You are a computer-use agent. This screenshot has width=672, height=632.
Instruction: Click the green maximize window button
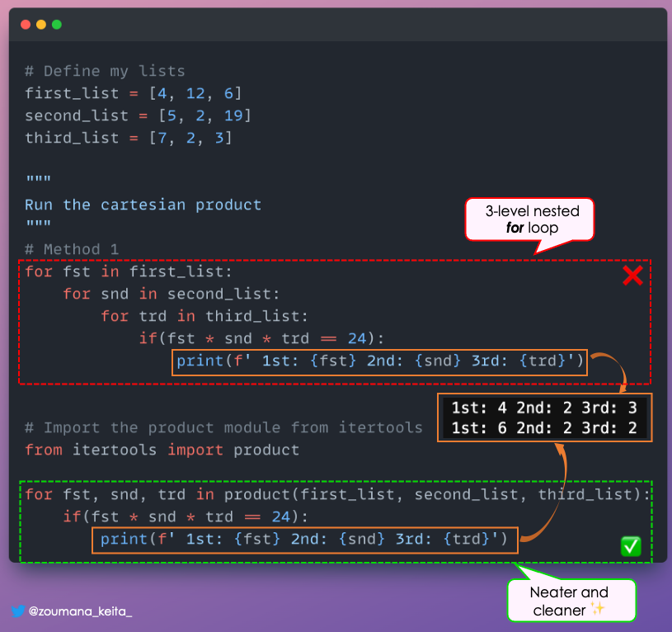[x=57, y=25]
